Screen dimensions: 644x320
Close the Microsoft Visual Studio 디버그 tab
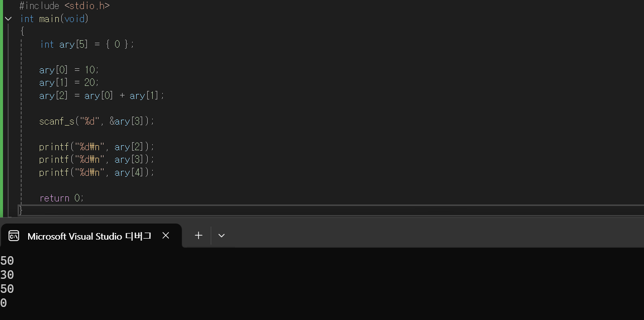click(166, 236)
